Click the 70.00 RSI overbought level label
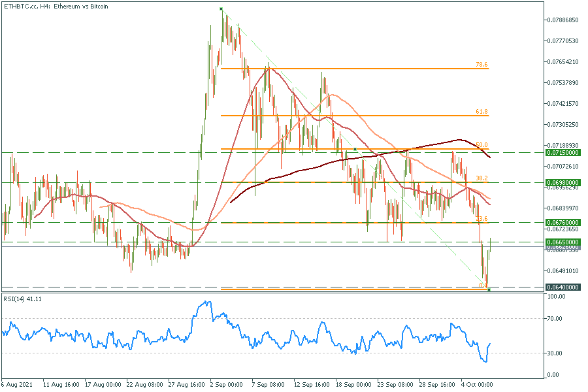The height and width of the screenshot is (392, 588). 555,318
